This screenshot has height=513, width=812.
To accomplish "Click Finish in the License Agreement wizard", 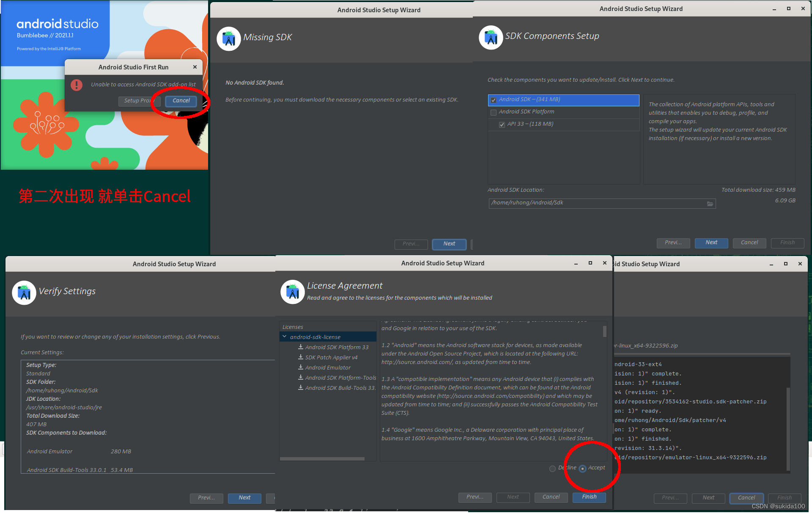I will point(589,497).
